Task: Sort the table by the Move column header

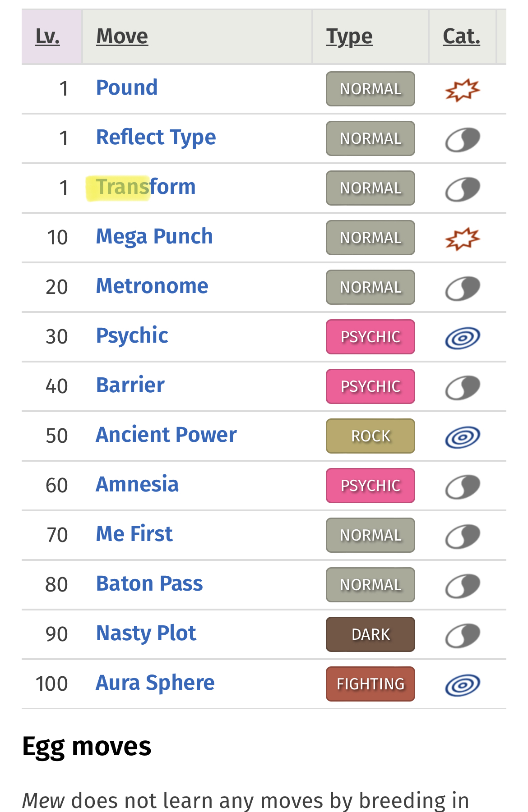Action: click(122, 37)
